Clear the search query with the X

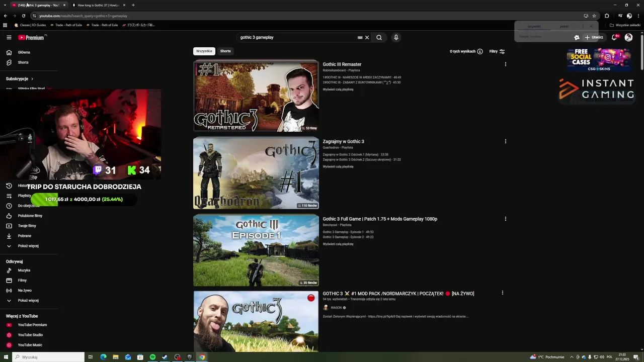pos(367,37)
